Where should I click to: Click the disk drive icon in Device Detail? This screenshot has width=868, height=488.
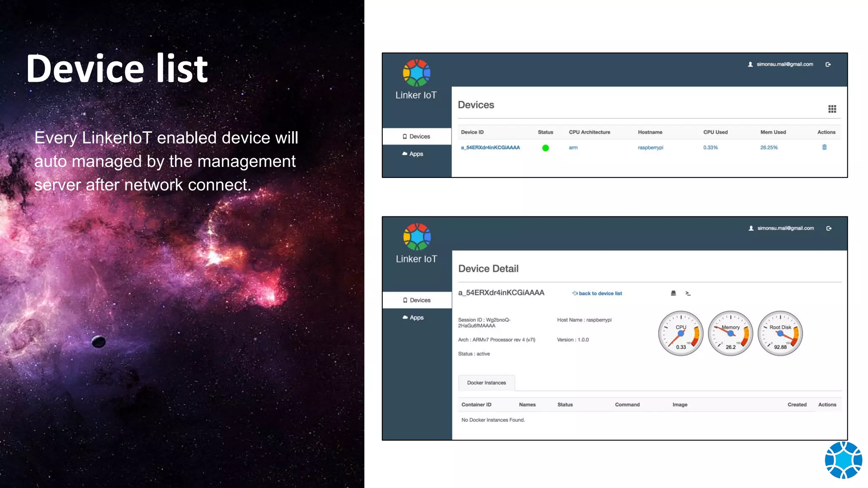[673, 293]
